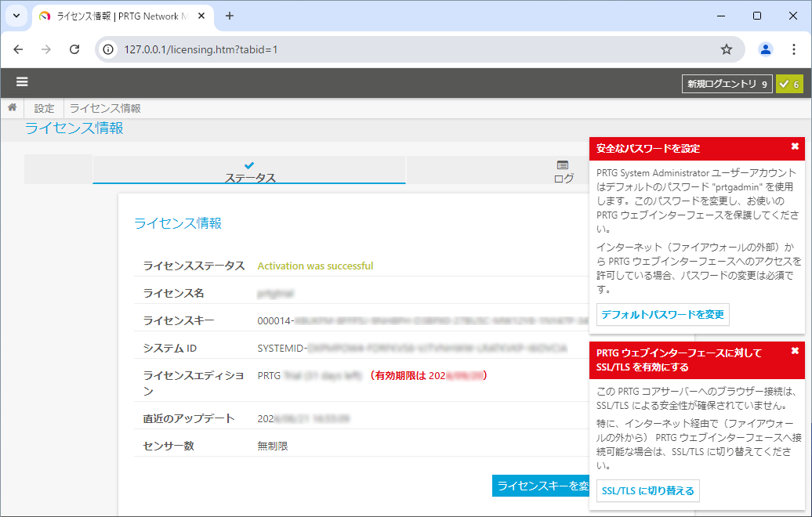Click SSL/TLS に切り替える button
Image resolution: width=812 pixels, height=517 pixels.
(648, 490)
